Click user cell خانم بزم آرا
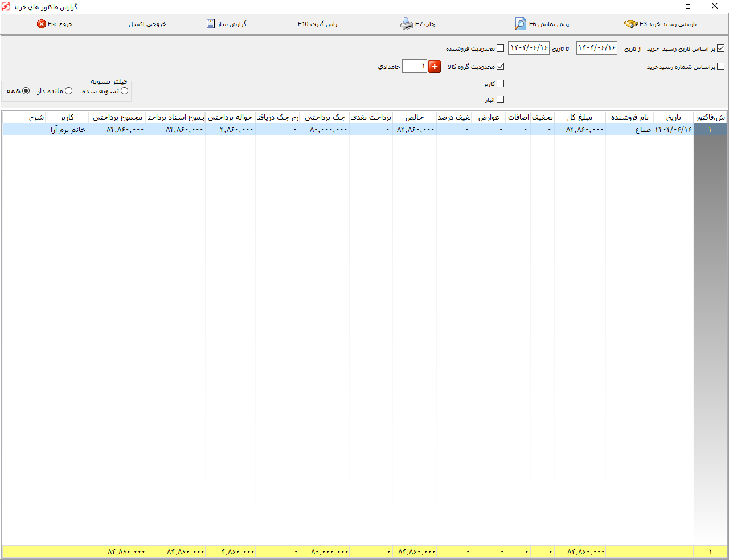The width and height of the screenshot is (729, 560). pos(67,130)
